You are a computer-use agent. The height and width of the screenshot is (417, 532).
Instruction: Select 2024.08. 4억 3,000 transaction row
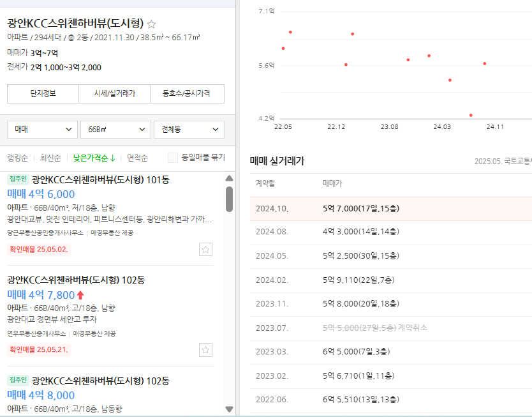(391, 232)
